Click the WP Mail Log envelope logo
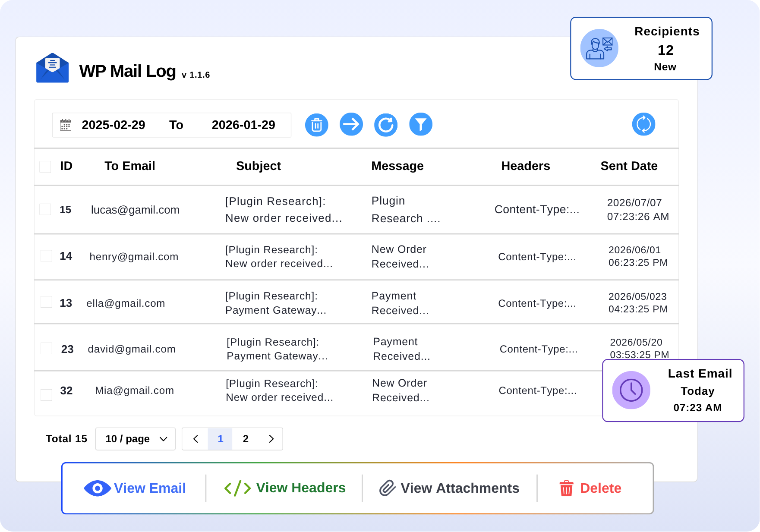 pos(52,68)
